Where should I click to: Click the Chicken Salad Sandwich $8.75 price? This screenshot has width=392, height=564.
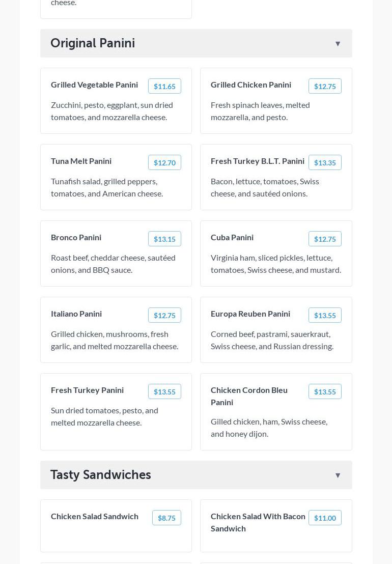tap(166, 518)
